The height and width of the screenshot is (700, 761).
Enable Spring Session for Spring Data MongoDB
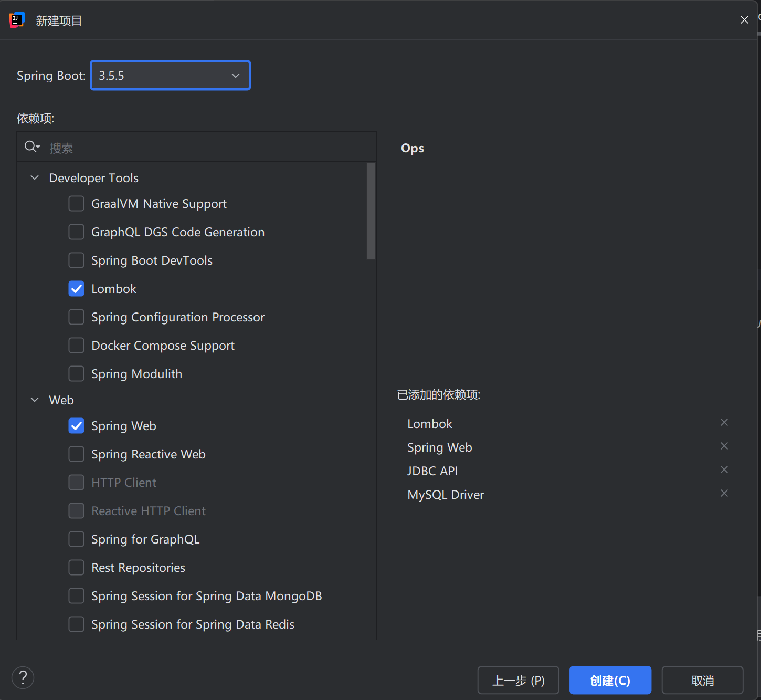(x=76, y=595)
